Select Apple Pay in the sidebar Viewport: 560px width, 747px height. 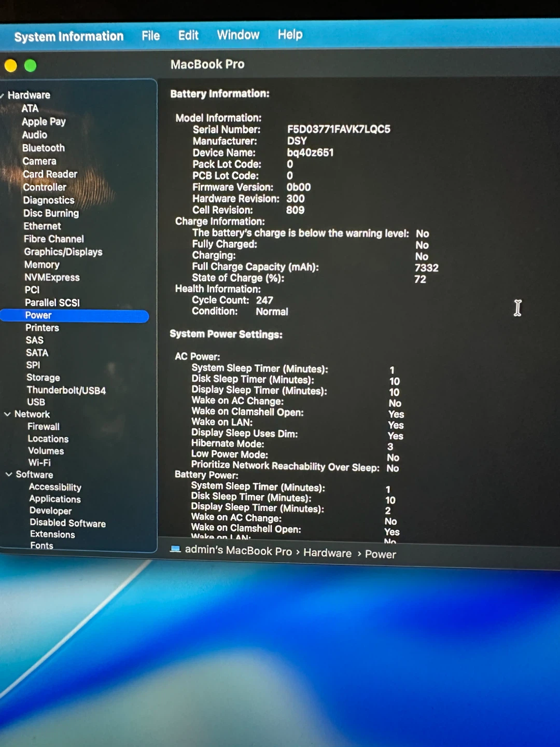[x=44, y=121]
